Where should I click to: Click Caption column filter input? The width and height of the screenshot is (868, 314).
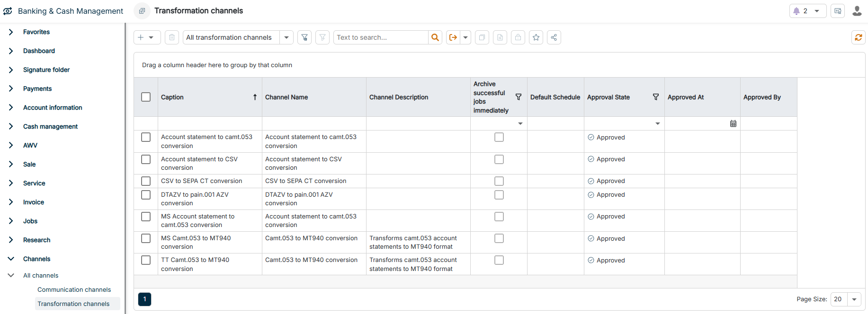pyautogui.click(x=210, y=123)
